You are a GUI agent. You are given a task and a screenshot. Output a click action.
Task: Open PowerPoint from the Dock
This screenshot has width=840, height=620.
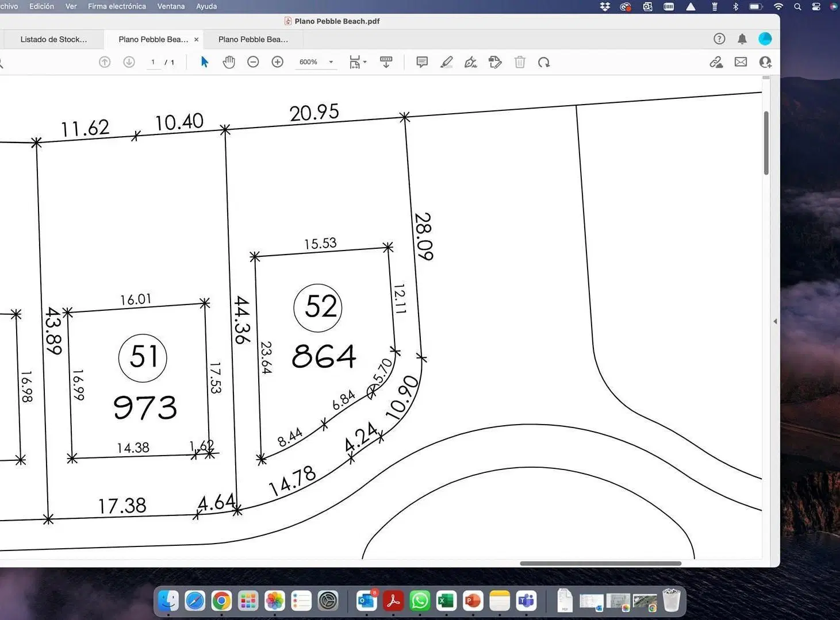tap(473, 601)
